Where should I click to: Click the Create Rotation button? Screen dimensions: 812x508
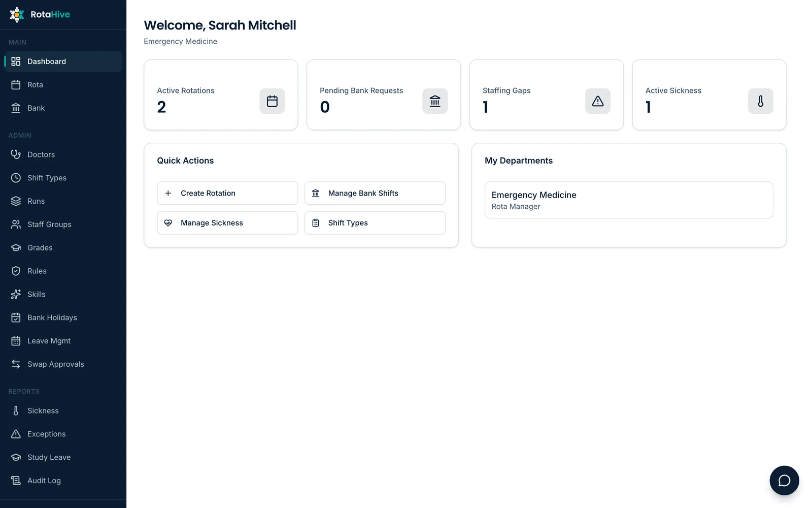tap(227, 193)
